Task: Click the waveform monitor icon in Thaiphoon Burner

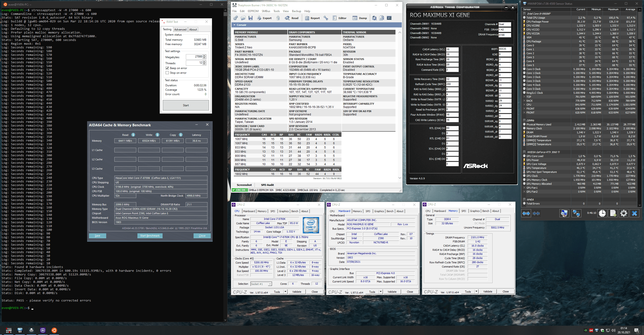Action: (x=389, y=18)
